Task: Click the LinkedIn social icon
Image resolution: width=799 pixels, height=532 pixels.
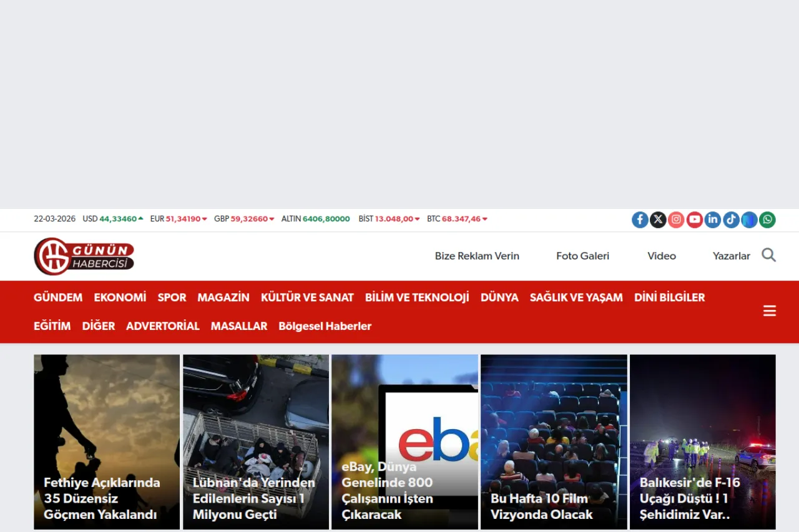Action: [712, 220]
